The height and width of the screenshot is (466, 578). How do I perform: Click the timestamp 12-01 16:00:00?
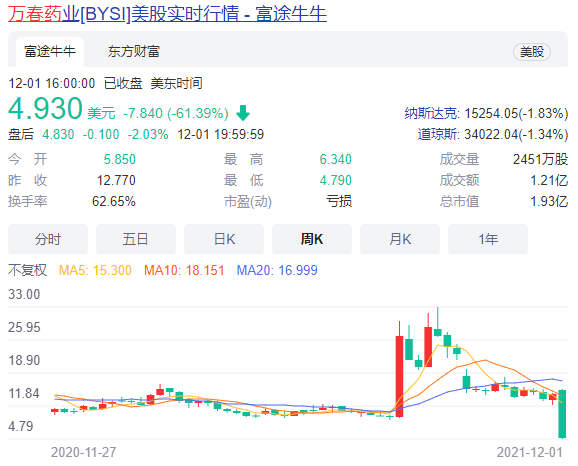tap(52, 83)
